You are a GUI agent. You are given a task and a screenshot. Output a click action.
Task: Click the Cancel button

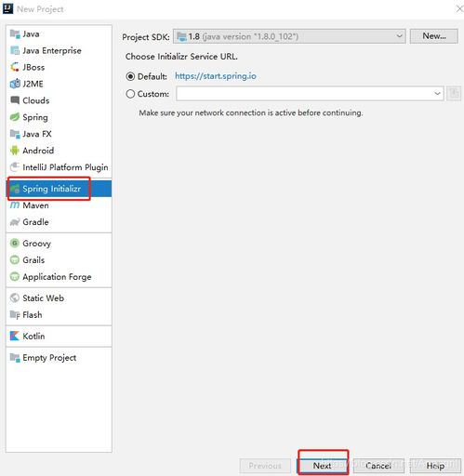(378, 466)
